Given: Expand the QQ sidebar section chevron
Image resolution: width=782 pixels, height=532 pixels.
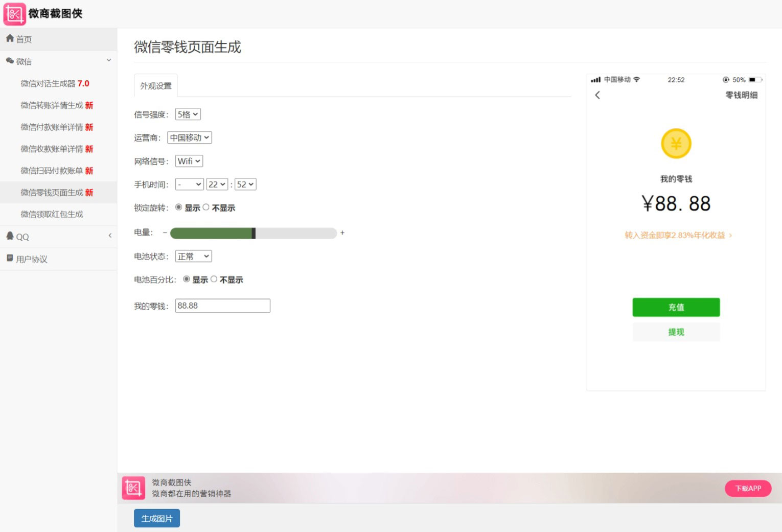Looking at the screenshot, I should (x=110, y=236).
